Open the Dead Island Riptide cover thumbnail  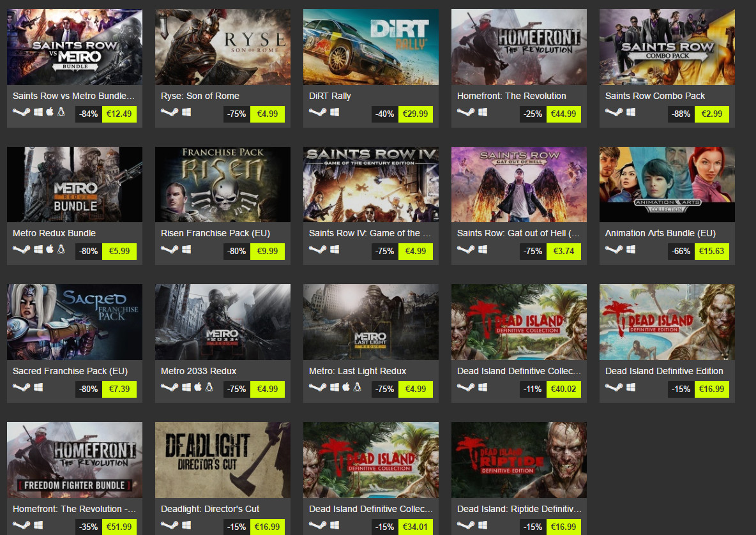518,460
